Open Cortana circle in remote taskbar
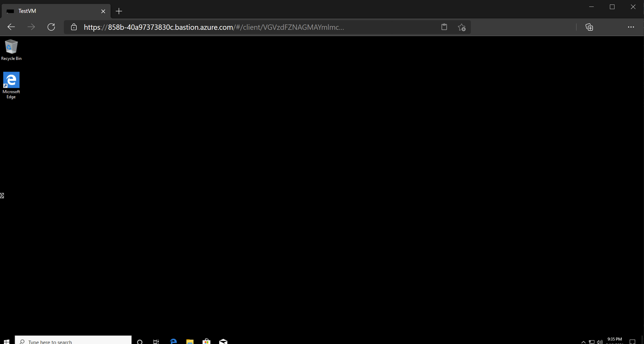 tap(140, 341)
